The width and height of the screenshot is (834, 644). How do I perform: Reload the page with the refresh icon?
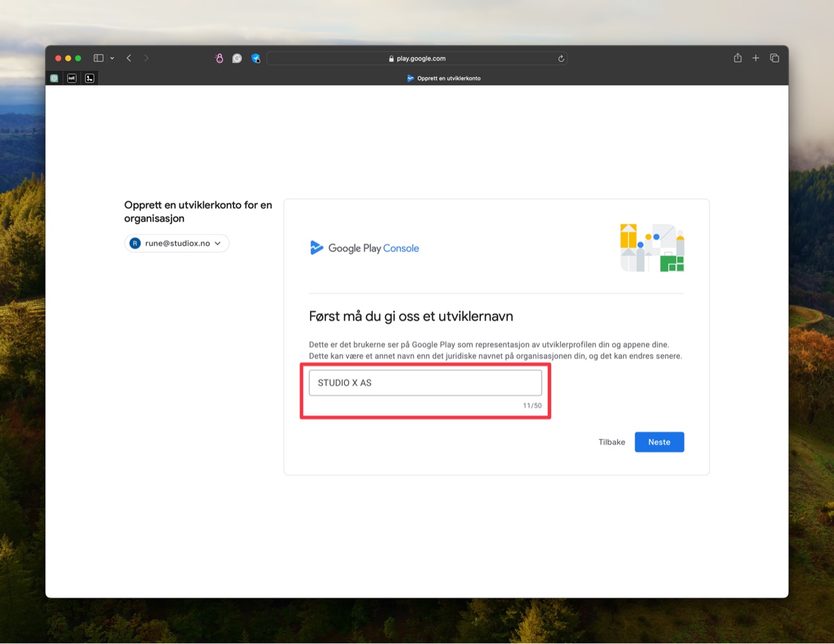tap(561, 58)
